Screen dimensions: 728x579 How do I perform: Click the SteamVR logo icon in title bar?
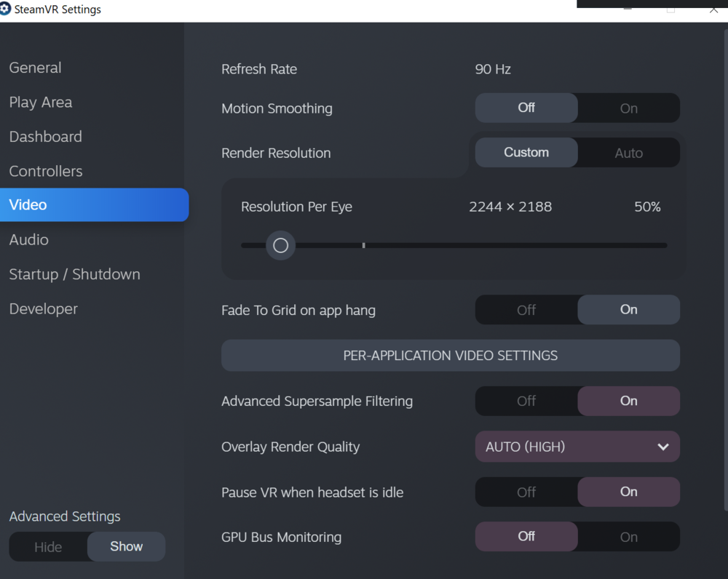5,9
